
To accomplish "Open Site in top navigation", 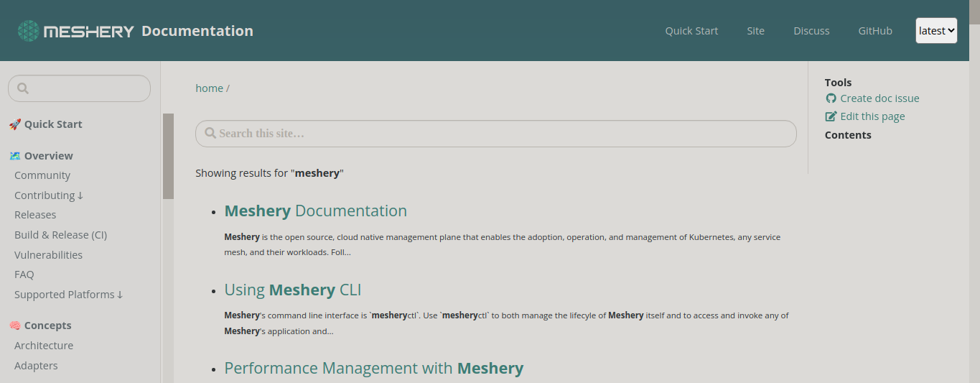I will [x=755, y=31].
